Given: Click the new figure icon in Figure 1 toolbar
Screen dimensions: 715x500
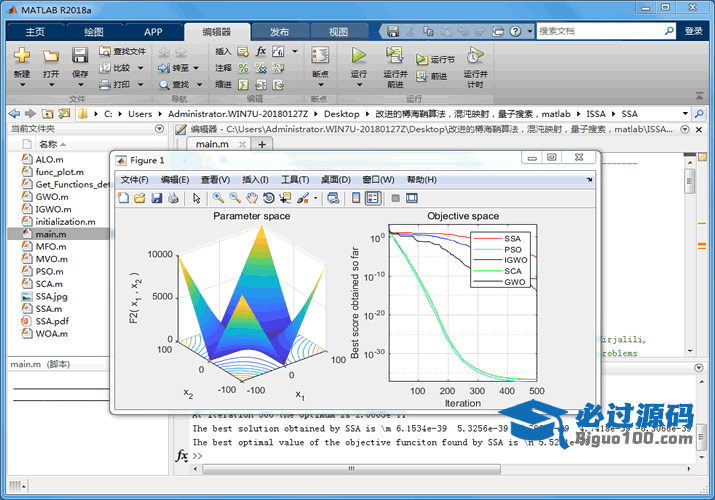Looking at the screenshot, I should click(124, 198).
